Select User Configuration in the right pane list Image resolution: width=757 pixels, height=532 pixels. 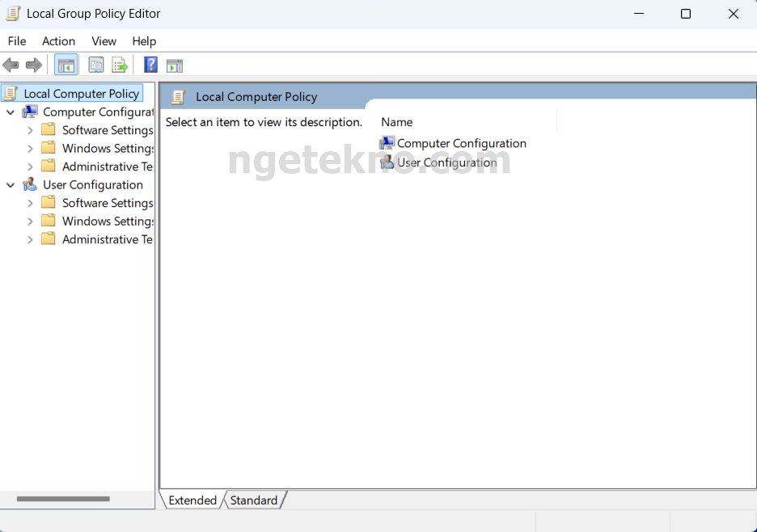pyautogui.click(x=446, y=163)
